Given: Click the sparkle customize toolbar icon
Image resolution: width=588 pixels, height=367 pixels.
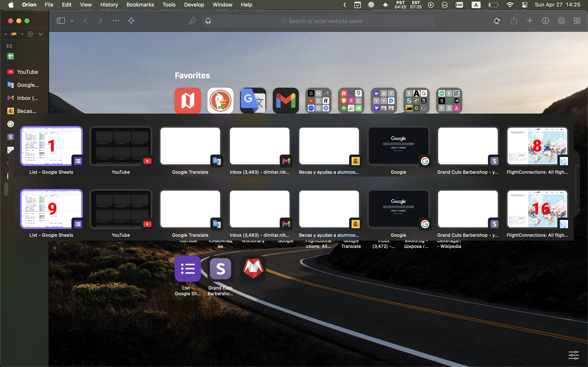Looking at the screenshot, I should click(x=131, y=21).
